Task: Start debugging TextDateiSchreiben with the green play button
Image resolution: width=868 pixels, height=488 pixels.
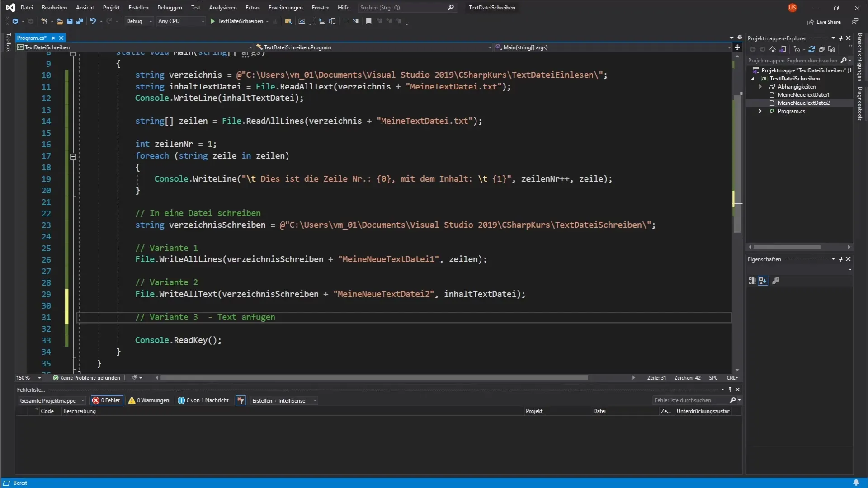Action: (x=212, y=21)
